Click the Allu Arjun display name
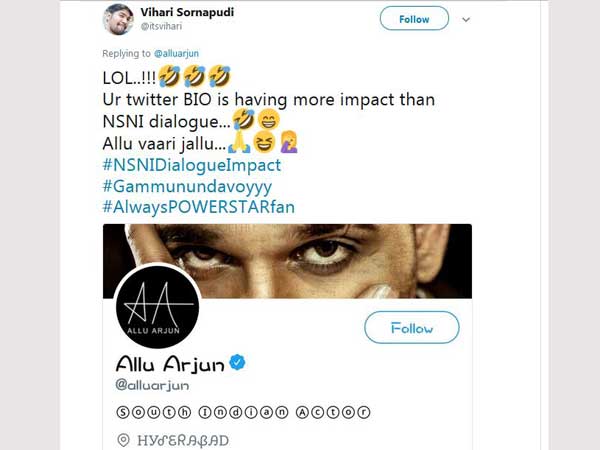The height and width of the screenshot is (450, 600). [169, 362]
